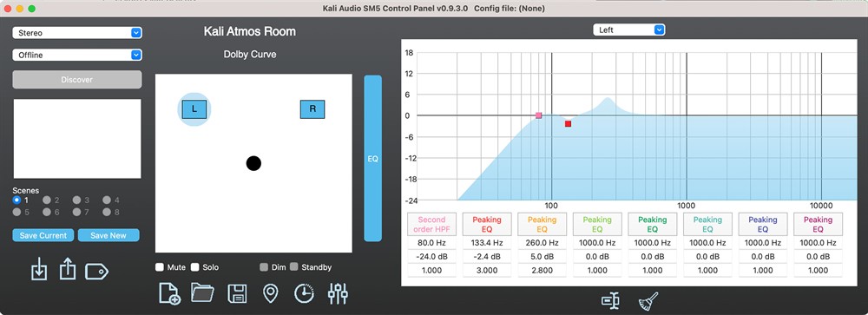
Task: Click the location pin icon
Action: tap(270, 293)
